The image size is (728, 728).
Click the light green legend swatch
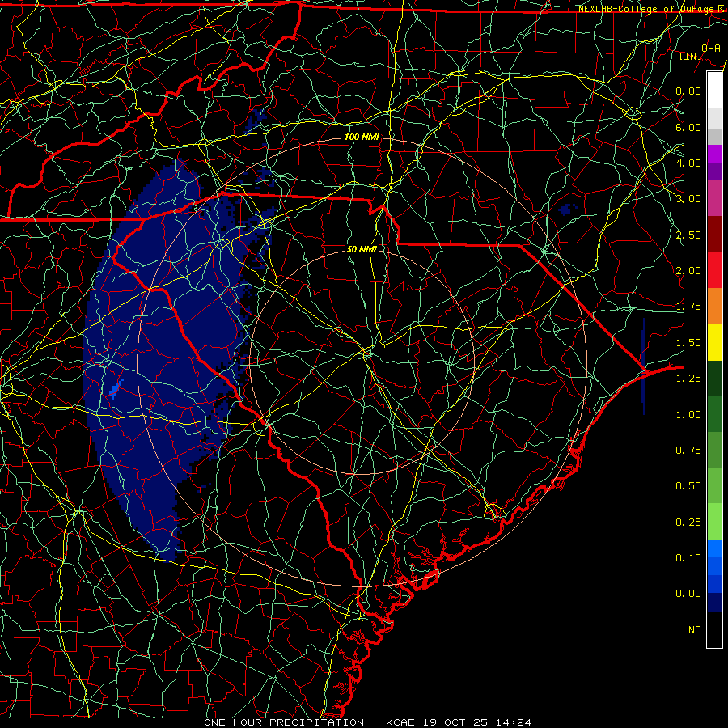pyautogui.click(x=714, y=522)
